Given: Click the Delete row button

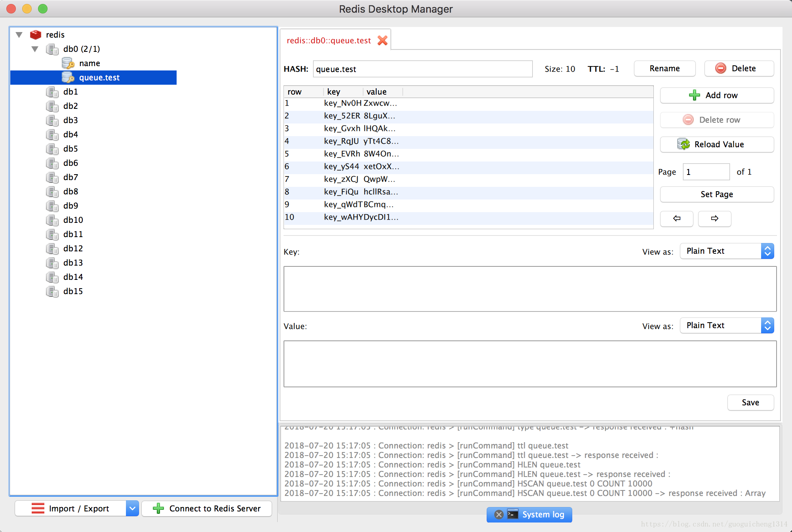Looking at the screenshot, I should pos(717,120).
